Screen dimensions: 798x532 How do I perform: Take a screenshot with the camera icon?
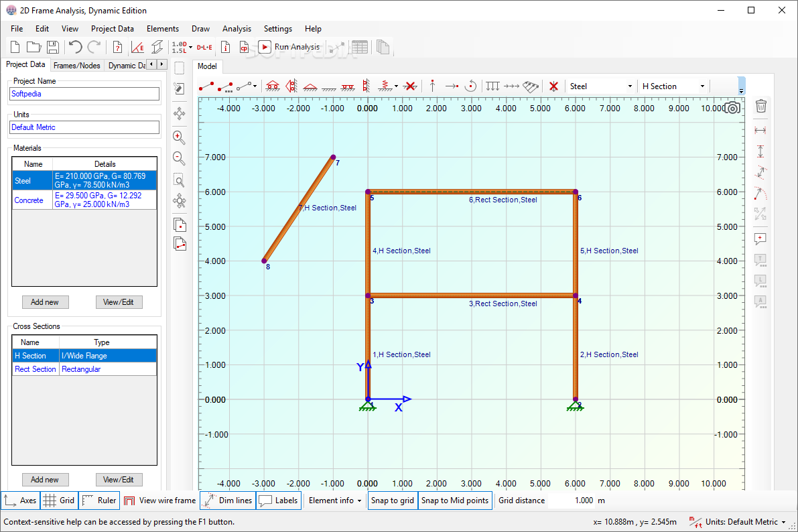(732, 108)
